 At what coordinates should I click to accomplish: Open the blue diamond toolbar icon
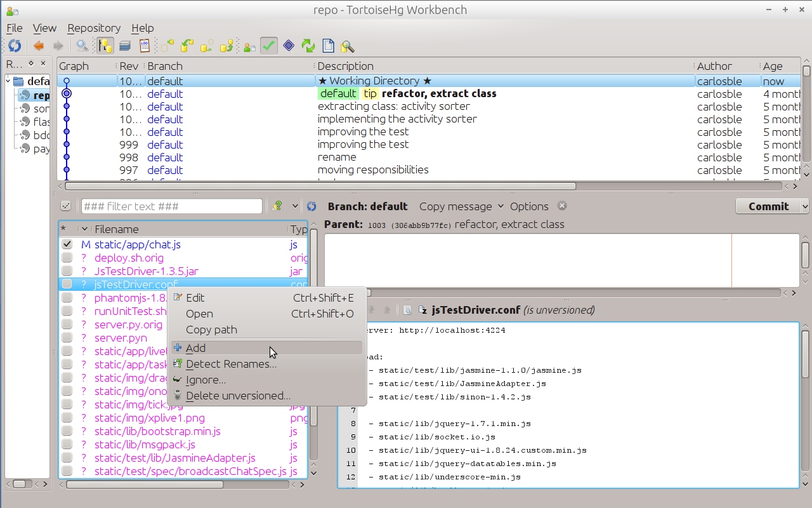point(289,46)
